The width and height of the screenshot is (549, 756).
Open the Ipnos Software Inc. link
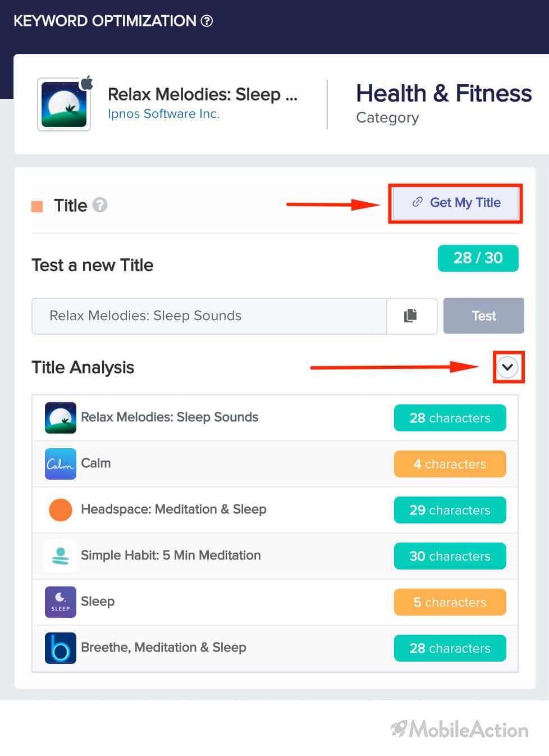(x=163, y=114)
